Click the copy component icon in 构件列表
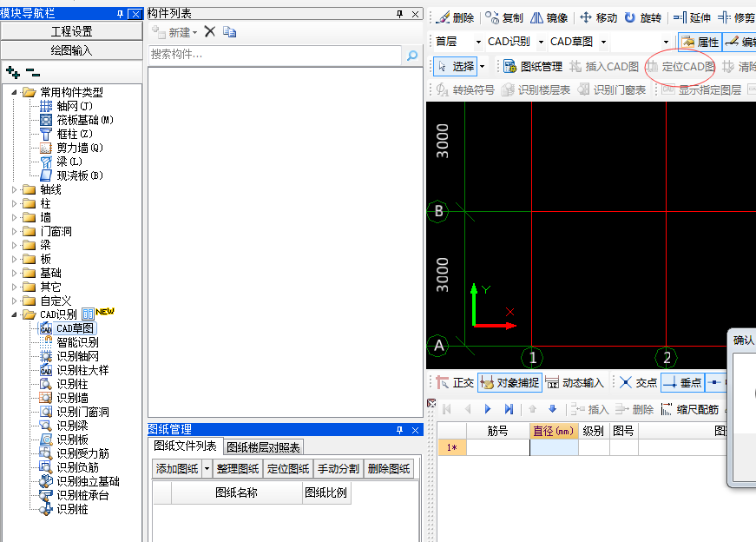The height and width of the screenshot is (542, 756). (x=229, y=32)
